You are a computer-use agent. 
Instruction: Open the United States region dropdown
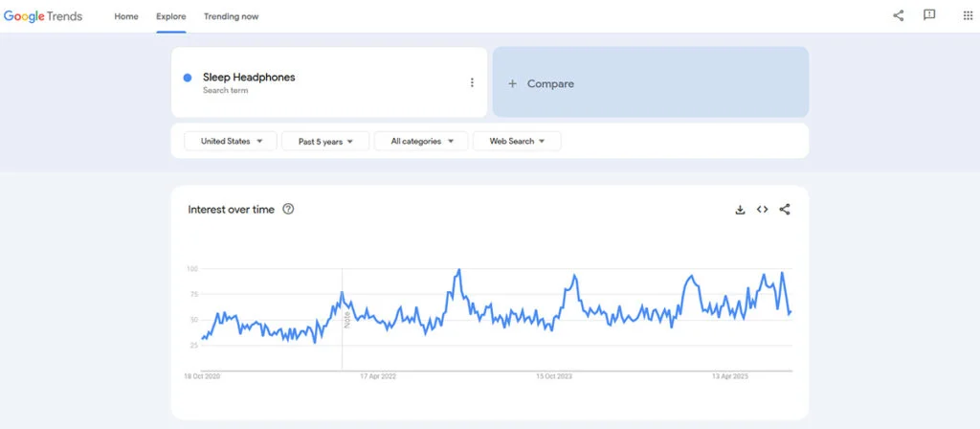[231, 142]
